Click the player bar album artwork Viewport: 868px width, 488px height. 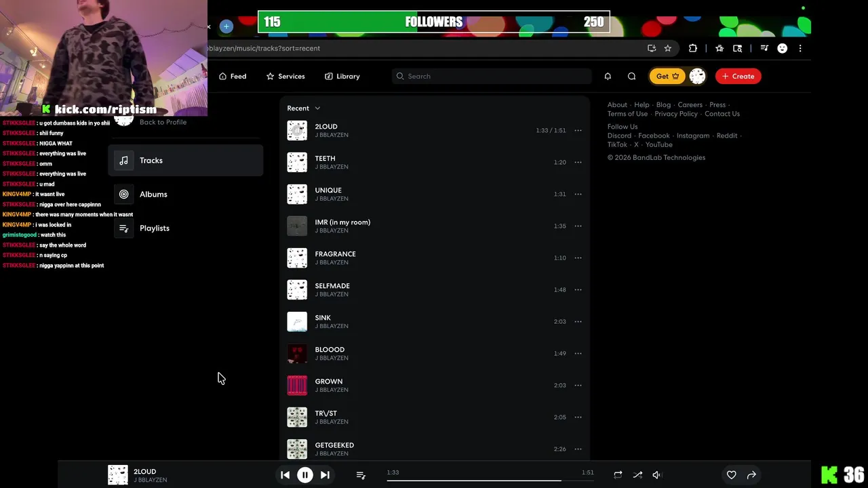coord(118,475)
